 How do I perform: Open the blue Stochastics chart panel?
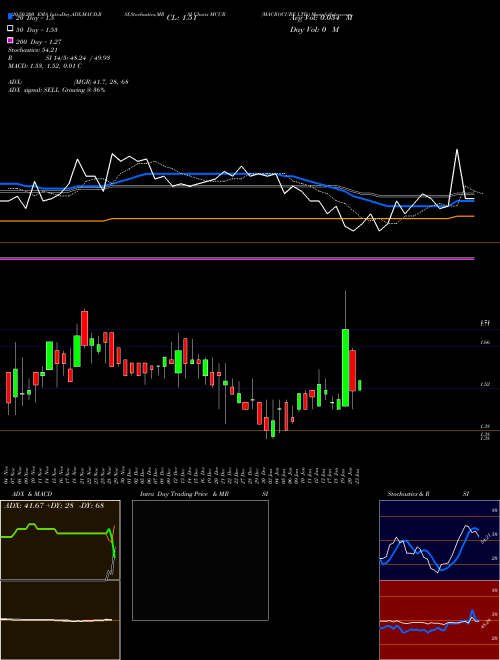[x=439, y=540]
